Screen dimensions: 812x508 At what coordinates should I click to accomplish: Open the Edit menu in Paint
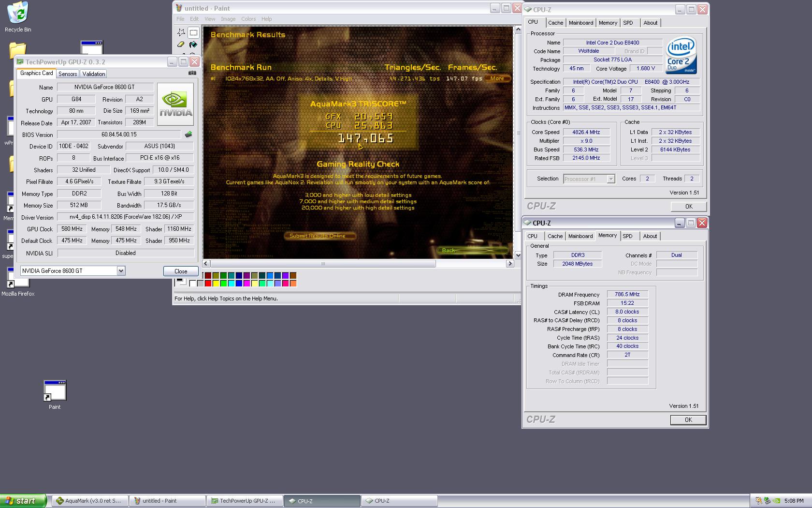194,19
